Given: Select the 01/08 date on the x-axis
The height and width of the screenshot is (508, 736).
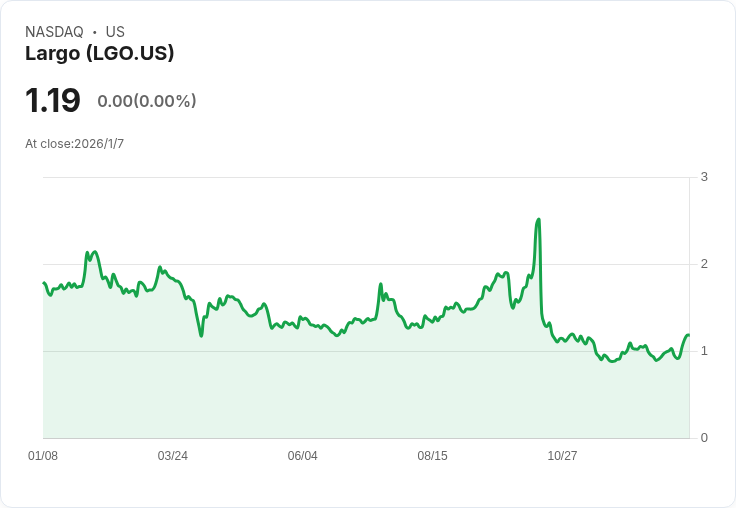Looking at the screenshot, I should click(x=43, y=456).
